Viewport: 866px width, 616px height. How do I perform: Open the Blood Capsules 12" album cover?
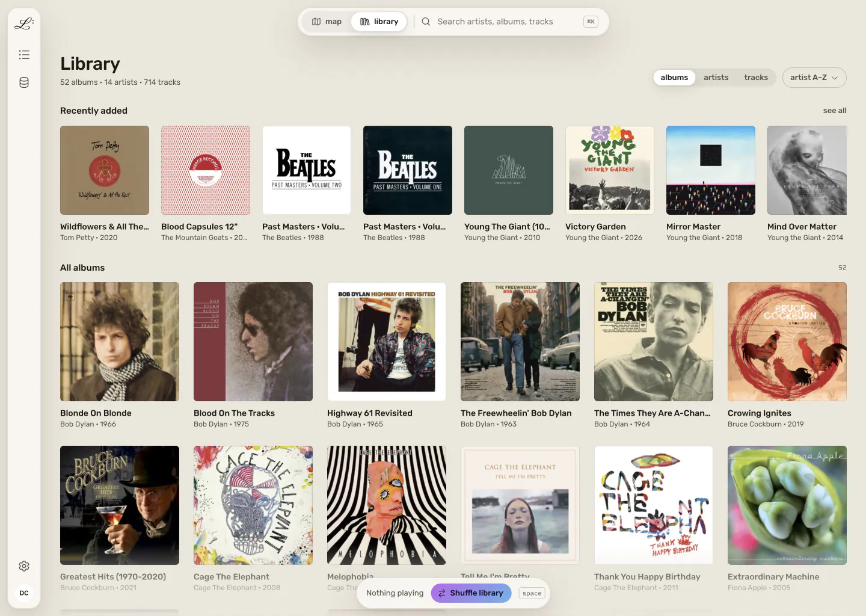pos(206,170)
